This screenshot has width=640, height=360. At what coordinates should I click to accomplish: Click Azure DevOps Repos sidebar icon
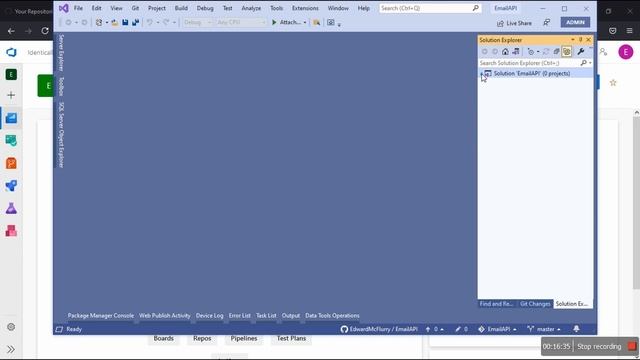point(11,163)
